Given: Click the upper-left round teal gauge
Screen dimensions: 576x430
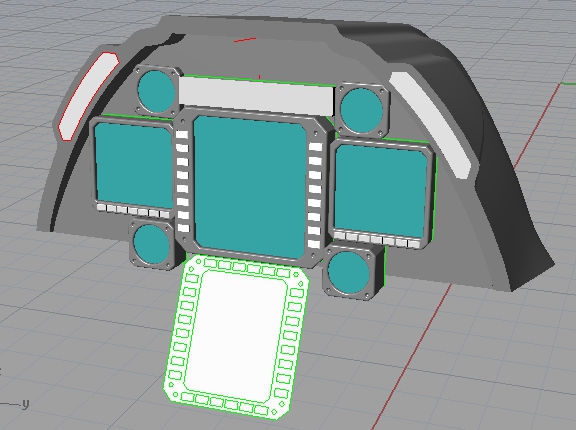Looking at the screenshot, I should coord(156,91).
